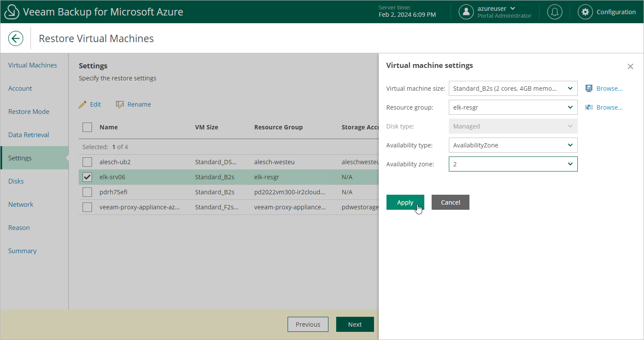Click the Browse link for VM size
Screen dimensions: 644x340
pos(610,89)
